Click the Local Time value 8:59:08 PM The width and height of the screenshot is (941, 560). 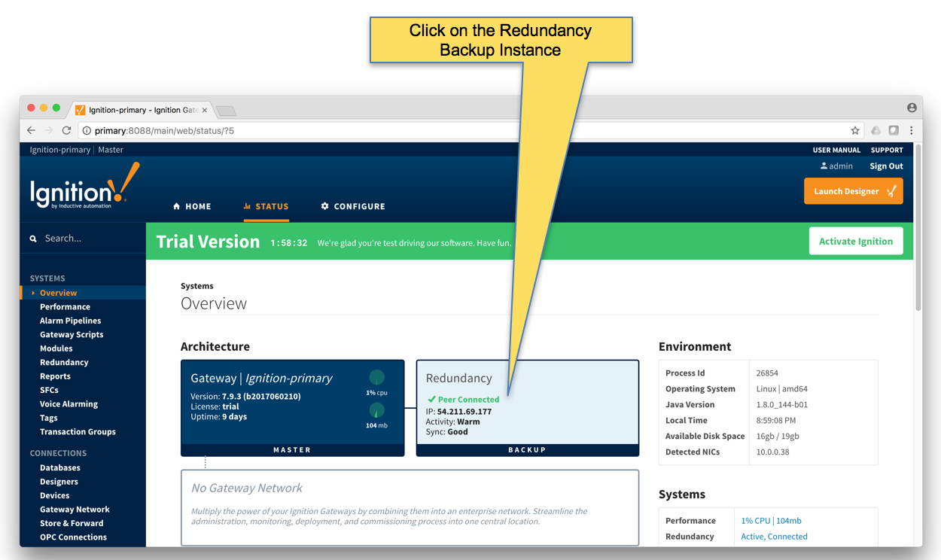775,421
